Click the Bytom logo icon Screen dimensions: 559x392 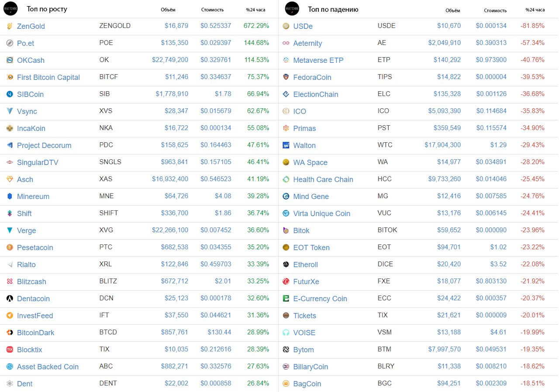286,350
